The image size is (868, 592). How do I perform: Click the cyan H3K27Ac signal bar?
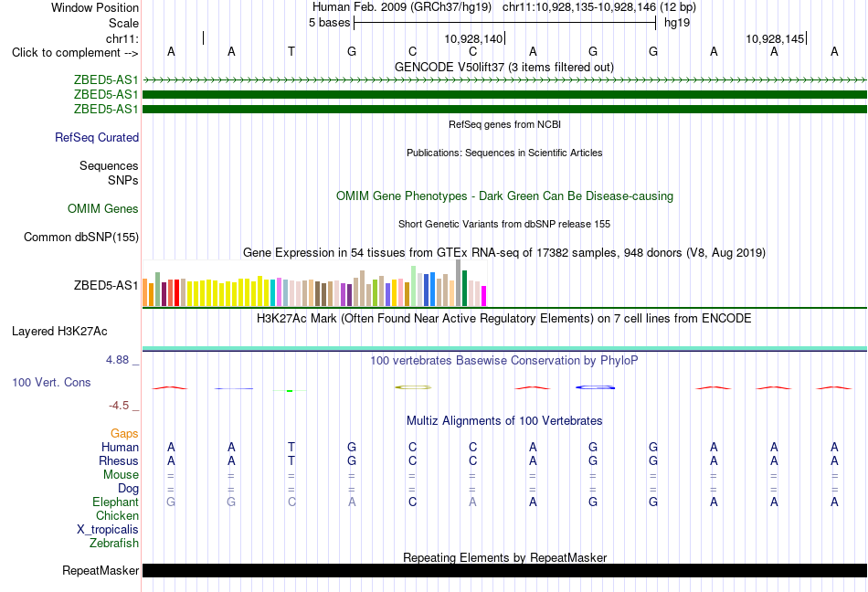click(504, 348)
